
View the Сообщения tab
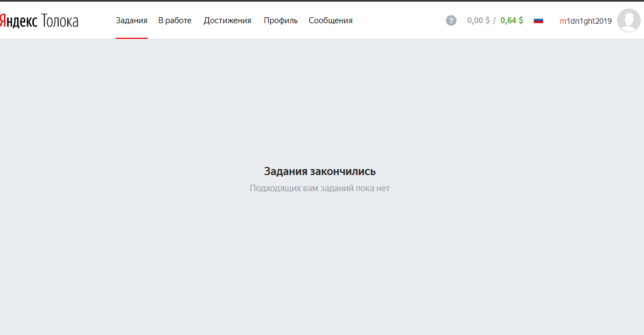click(x=330, y=20)
